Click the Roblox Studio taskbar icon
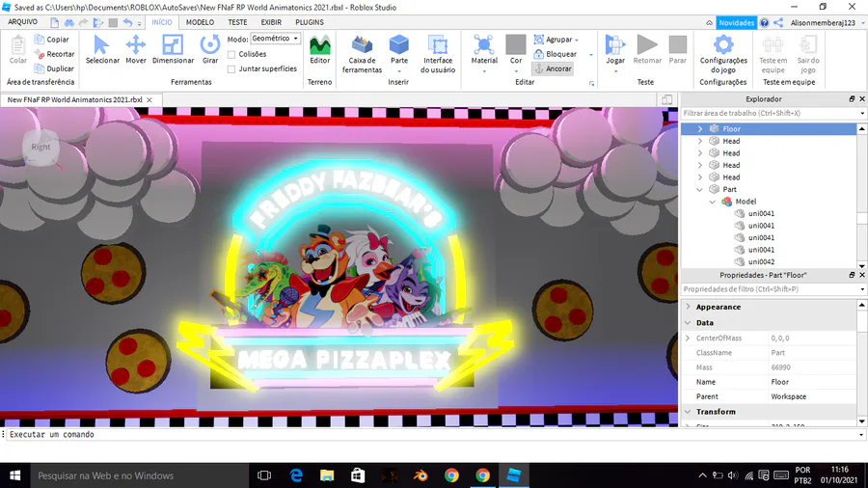868x488 pixels. 514,475
